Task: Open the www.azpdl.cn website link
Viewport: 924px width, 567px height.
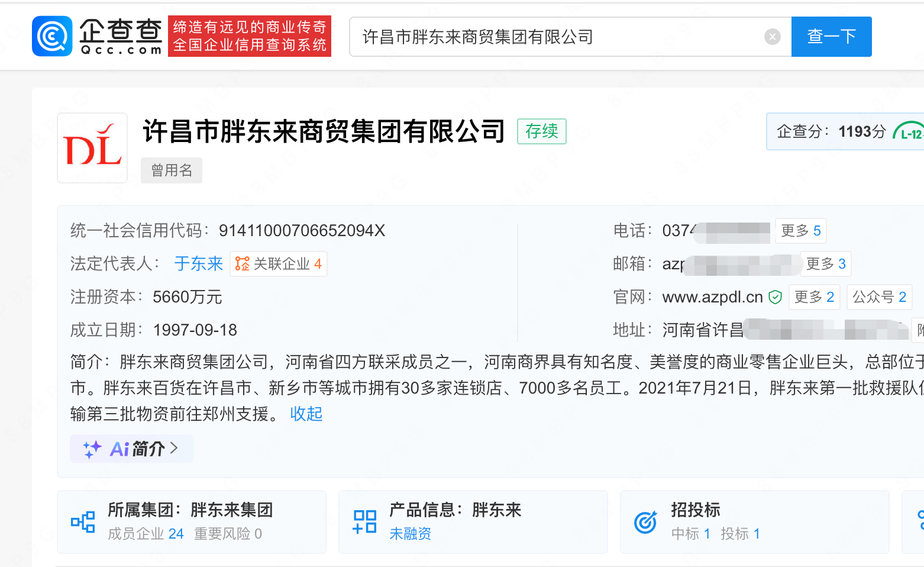Action: pos(712,297)
